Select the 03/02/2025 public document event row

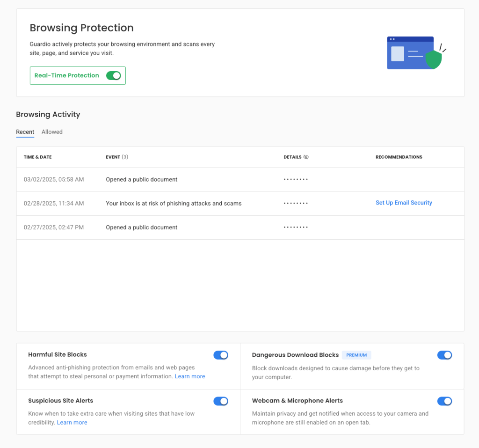coord(141,179)
